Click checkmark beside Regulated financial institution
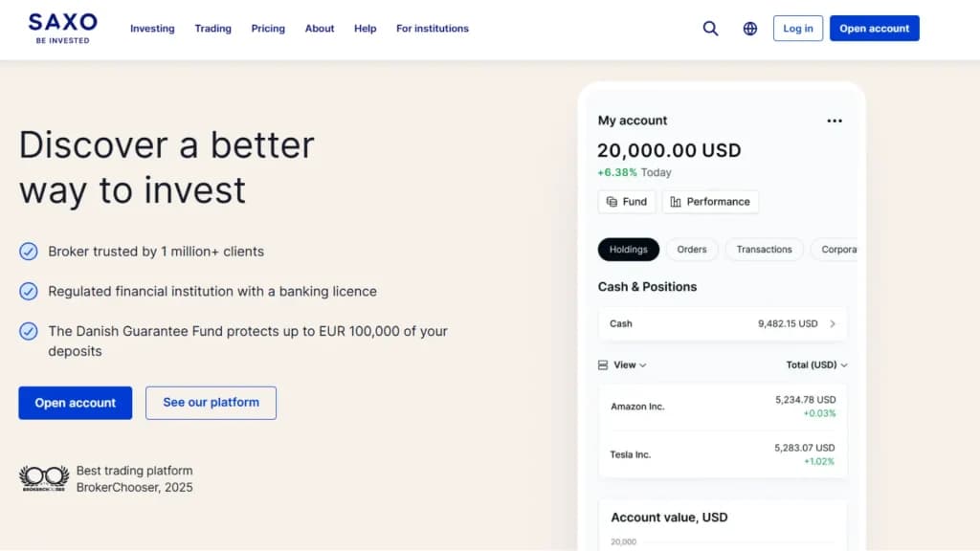This screenshot has width=980, height=551. coord(28,291)
